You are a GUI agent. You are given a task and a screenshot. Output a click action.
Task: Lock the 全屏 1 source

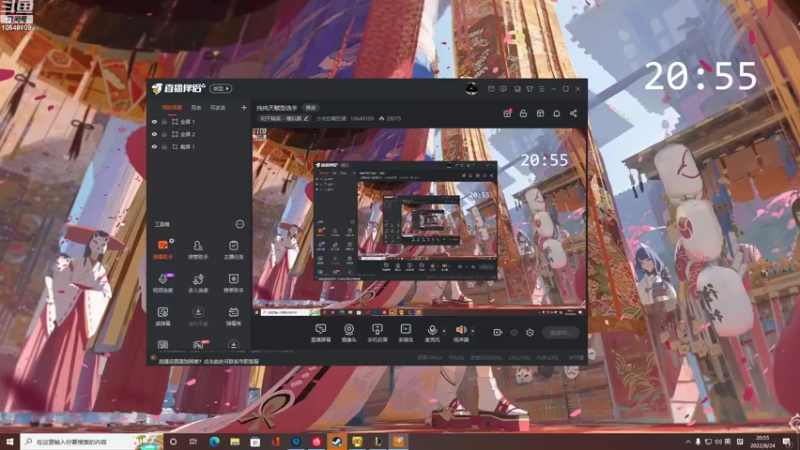pos(164,122)
